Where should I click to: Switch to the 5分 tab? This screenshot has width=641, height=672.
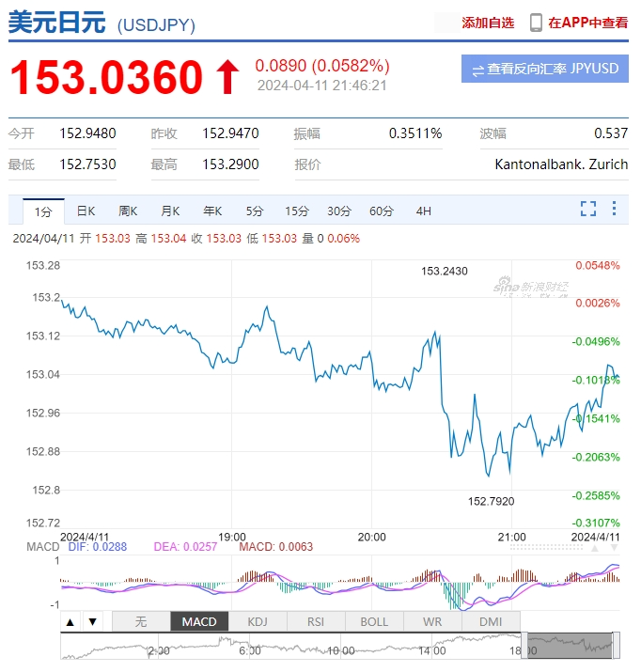pyautogui.click(x=255, y=211)
